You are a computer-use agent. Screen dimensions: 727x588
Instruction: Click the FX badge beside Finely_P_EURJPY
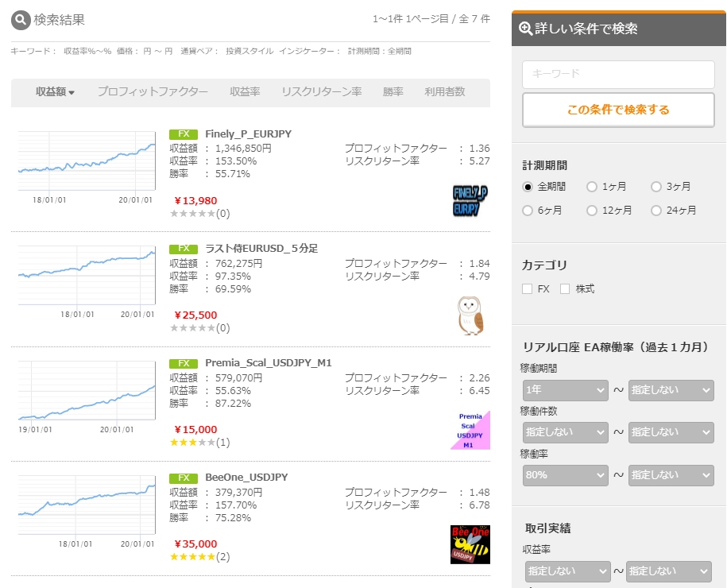pos(184,134)
